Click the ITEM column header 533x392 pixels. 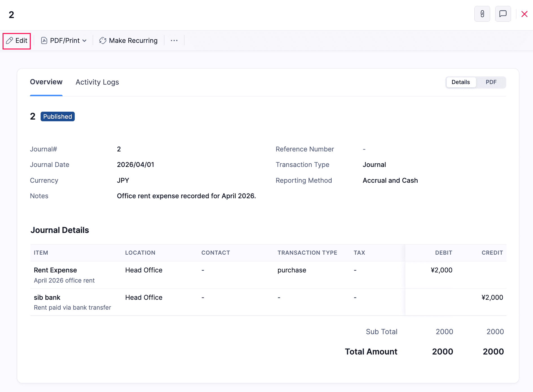point(41,253)
